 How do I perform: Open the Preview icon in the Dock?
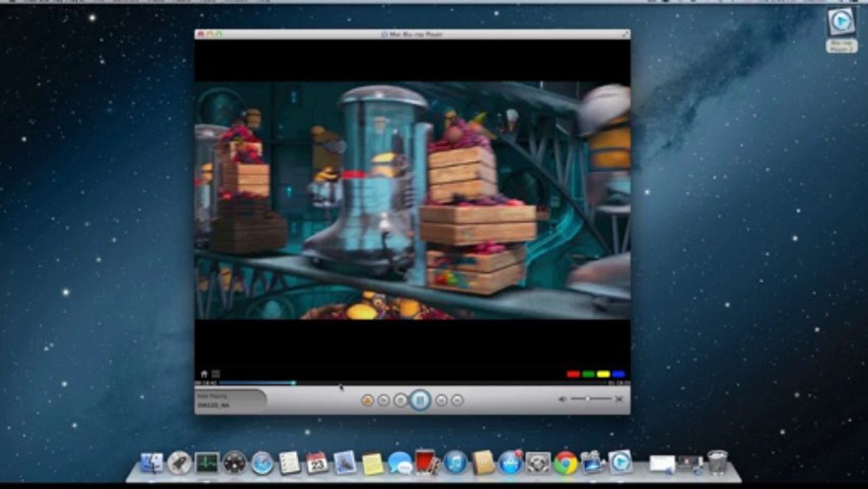(x=345, y=463)
